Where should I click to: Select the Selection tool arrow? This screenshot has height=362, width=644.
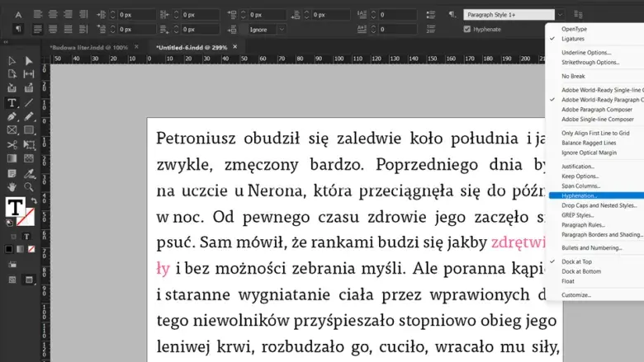click(x=12, y=61)
